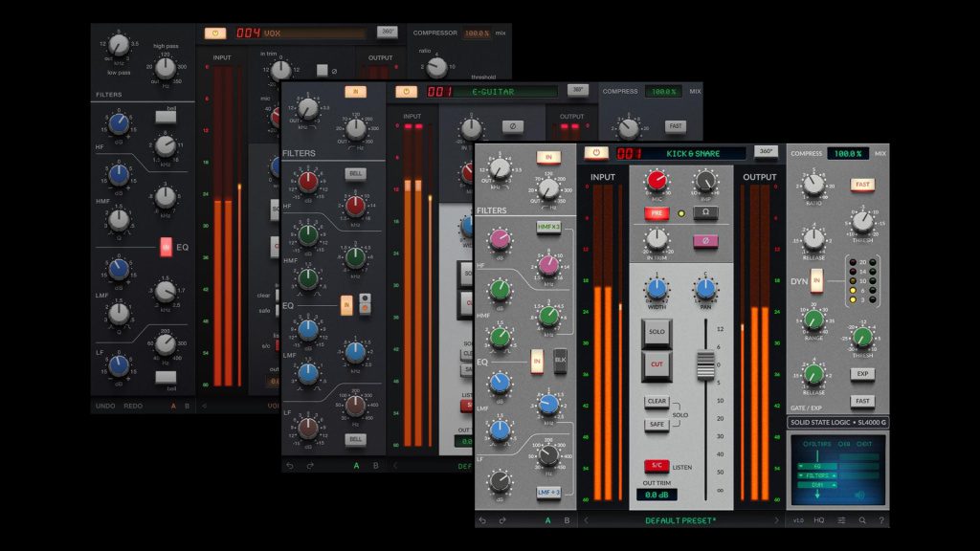Open plugin settings via the sliders icon

[842, 519]
